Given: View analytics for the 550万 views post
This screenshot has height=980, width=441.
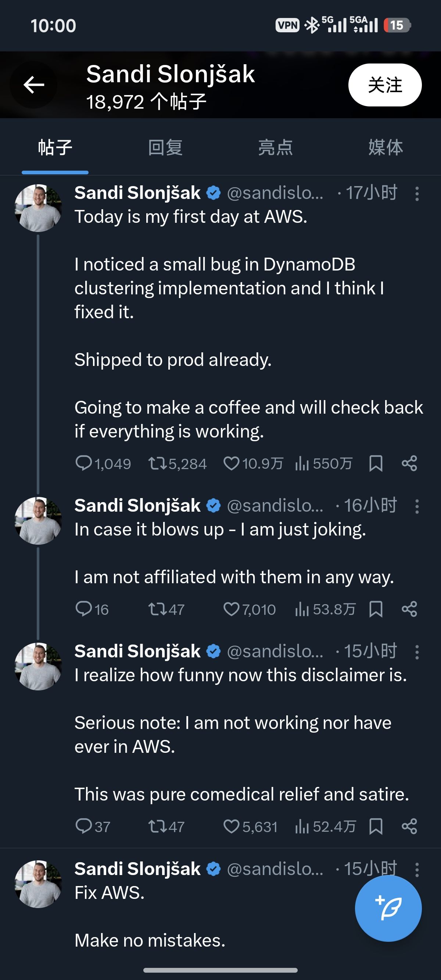Looking at the screenshot, I should point(302,463).
